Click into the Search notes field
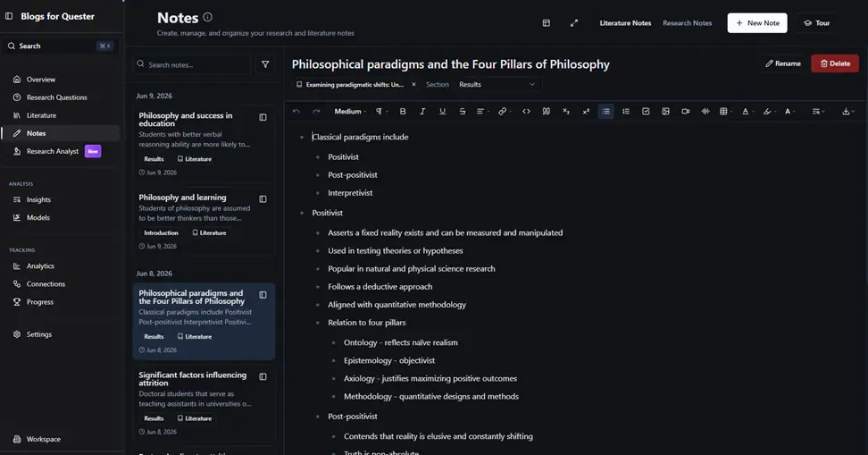868x455 pixels. [192, 64]
